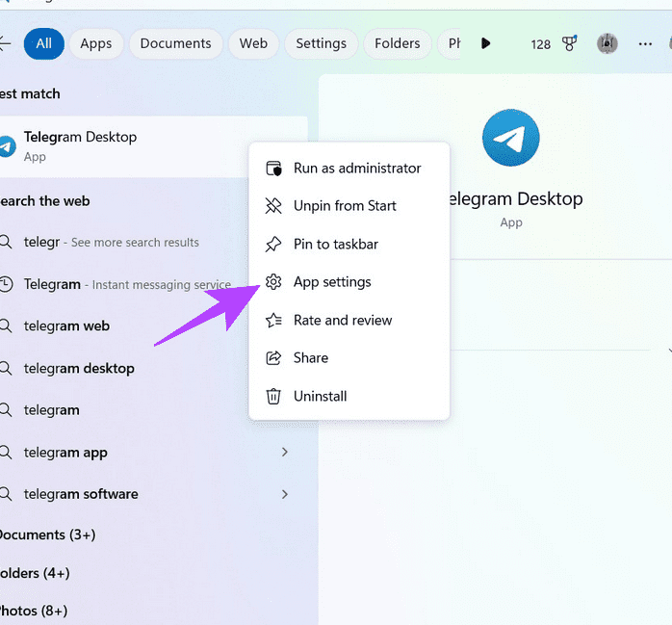Viewport: 672px width, 625px height.
Task: Click the search icon beside telegram web
Action: 6,326
